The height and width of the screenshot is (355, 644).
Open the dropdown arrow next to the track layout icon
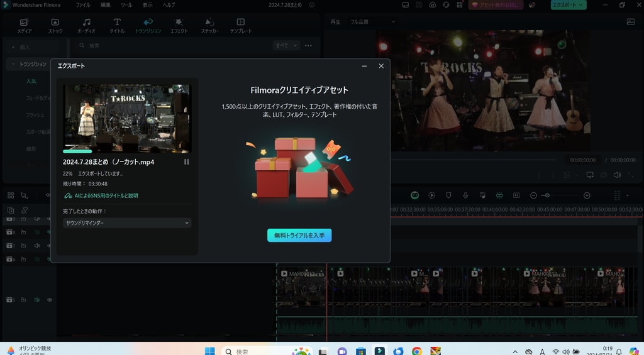(628, 195)
